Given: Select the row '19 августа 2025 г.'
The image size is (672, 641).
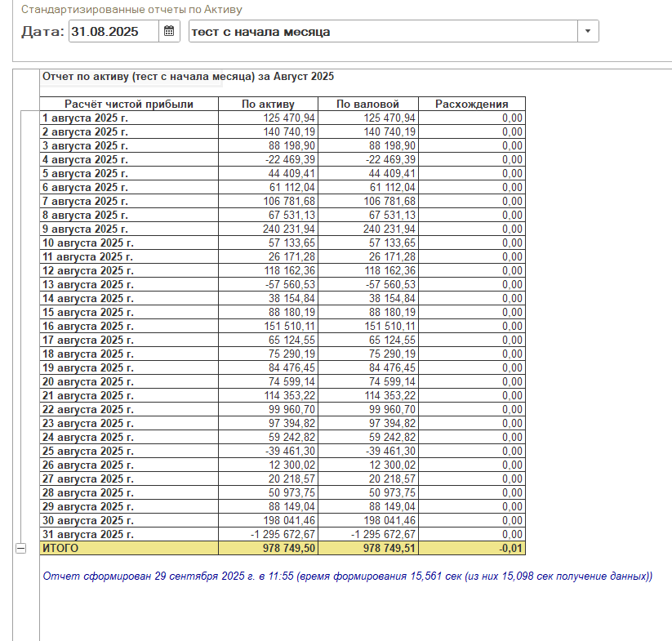Looking at the screenshot, I should [x=283, y=367].
